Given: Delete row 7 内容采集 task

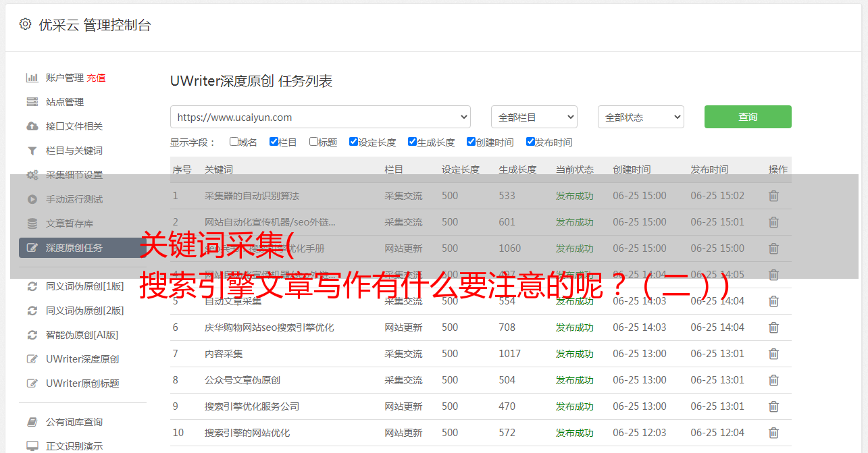Looking at the screenshot, I should (774, 354).
